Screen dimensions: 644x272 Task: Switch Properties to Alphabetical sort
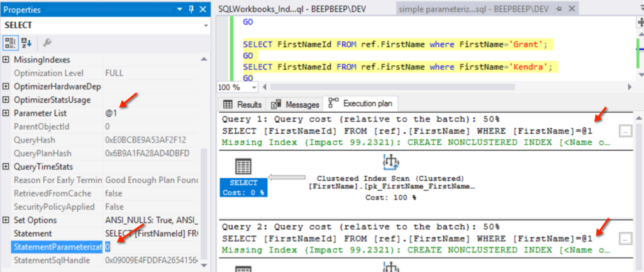click(x=26, y=43)
